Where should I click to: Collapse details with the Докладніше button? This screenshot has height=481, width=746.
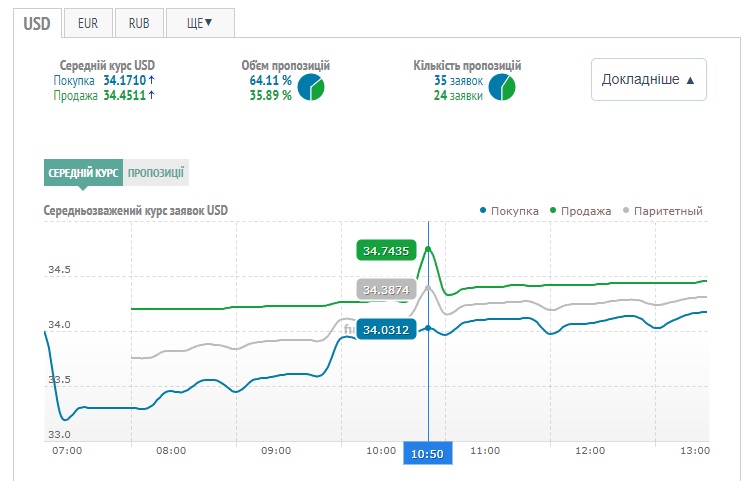click(x=648, y=79)
